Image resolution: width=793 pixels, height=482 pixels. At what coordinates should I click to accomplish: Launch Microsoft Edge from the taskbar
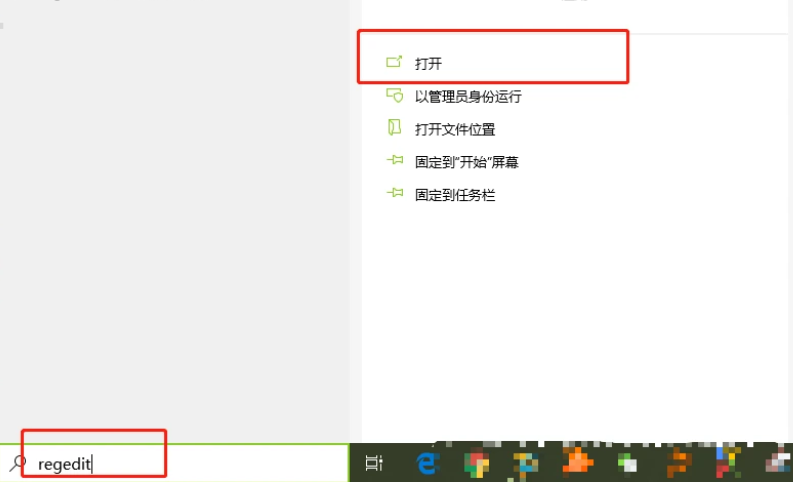pyautogui.click(x=427, y=463)
